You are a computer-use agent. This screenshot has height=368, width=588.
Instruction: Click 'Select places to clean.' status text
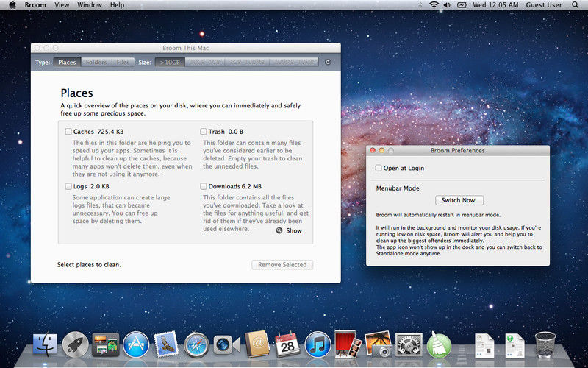(89, 265)
